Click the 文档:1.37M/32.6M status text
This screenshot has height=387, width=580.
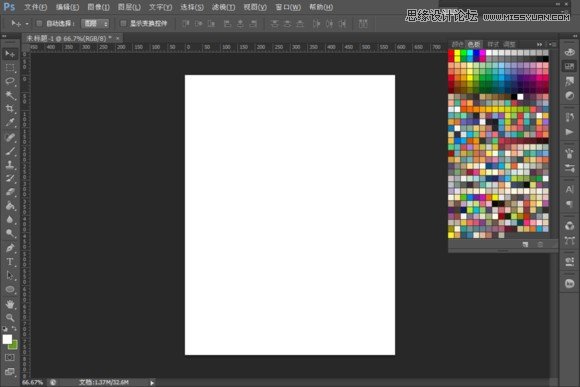(104, 383)
